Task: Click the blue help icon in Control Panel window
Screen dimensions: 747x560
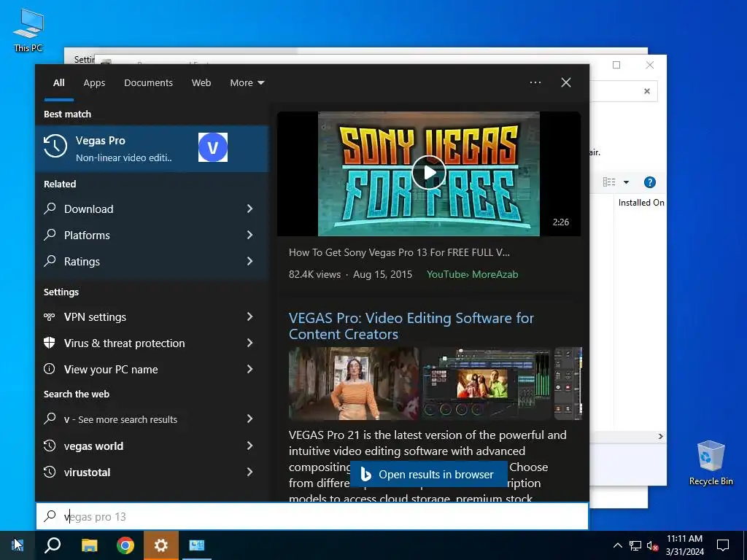Action: point(650,182)
